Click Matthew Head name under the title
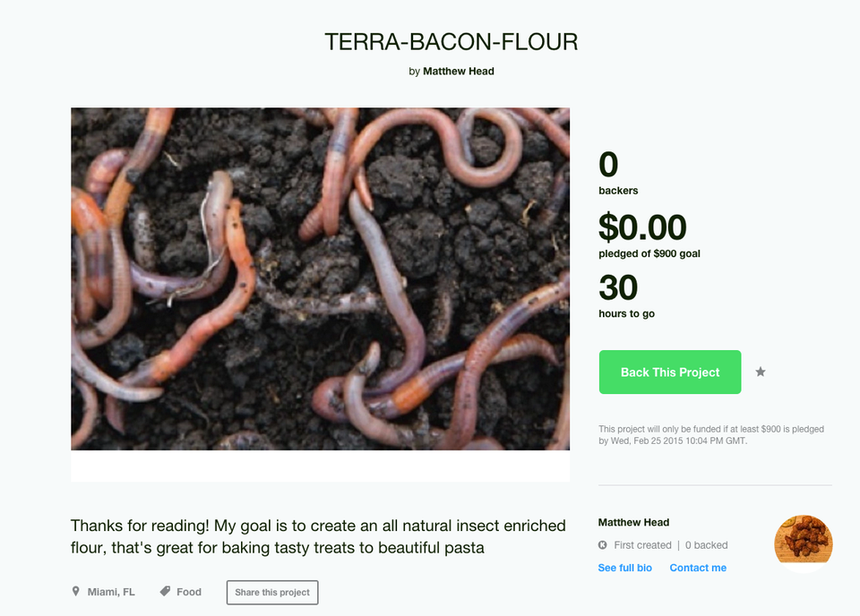The width and height of the screenshot is (860, 616). coord(459,72)
